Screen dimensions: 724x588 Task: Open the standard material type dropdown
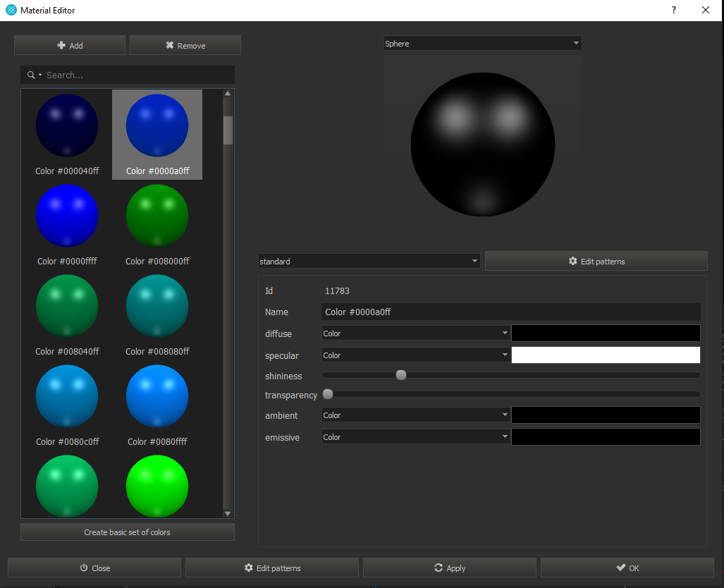[x=369, y=262]
